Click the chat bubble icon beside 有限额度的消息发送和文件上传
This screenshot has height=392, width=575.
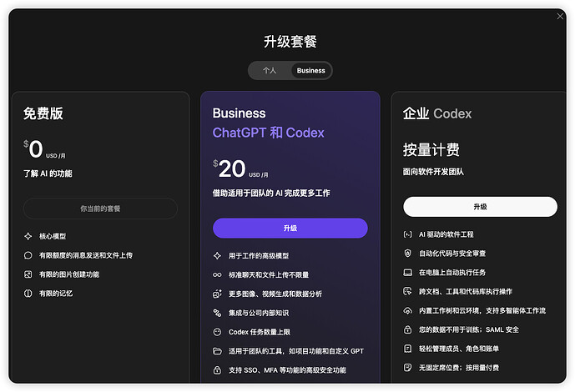click(28, 255)
